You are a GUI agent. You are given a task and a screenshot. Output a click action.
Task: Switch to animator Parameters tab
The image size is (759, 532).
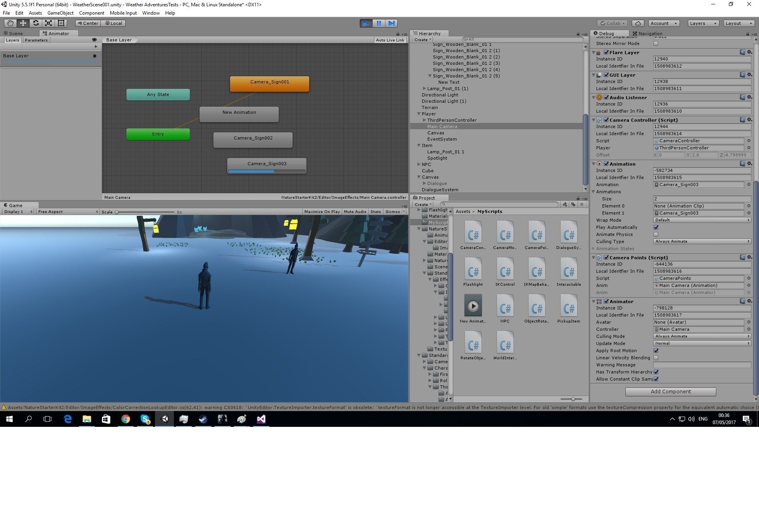pos(36,40)
